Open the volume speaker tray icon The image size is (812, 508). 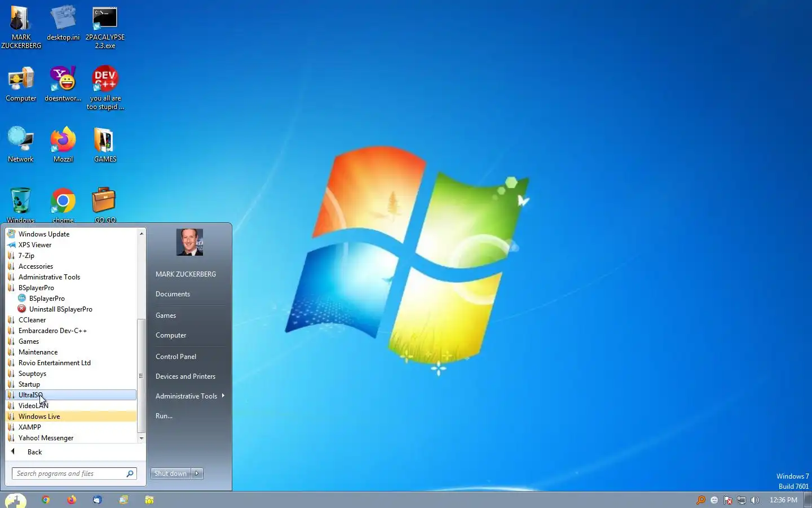pyautogui.click(x=755, y=500)
